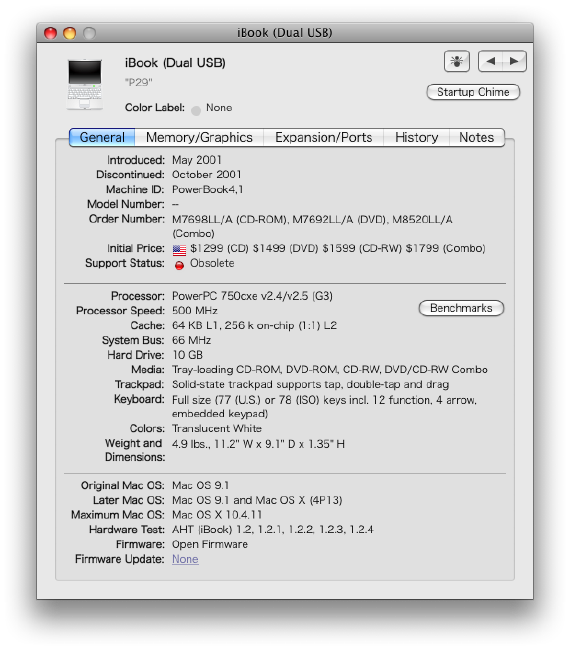Screen dimensions: 570x650
Task: Click the Later Mac OS (4P13) value
Action: coord(257,500)
